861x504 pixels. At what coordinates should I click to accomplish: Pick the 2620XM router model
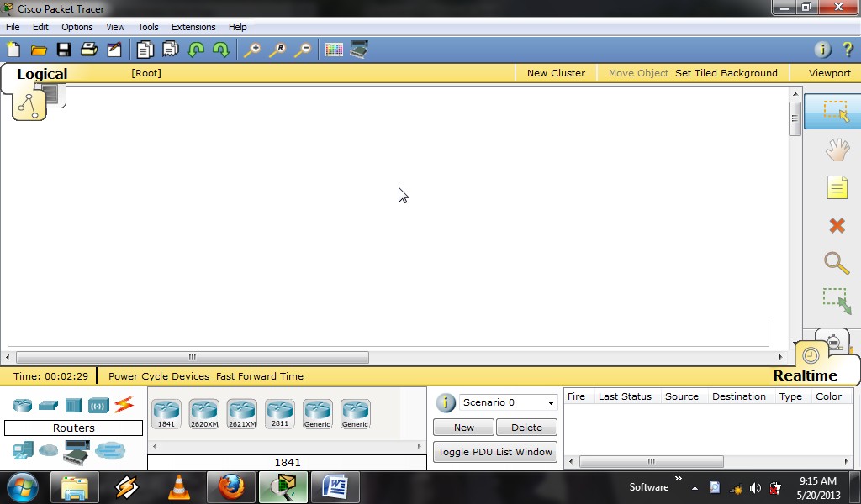coord(203,414)
